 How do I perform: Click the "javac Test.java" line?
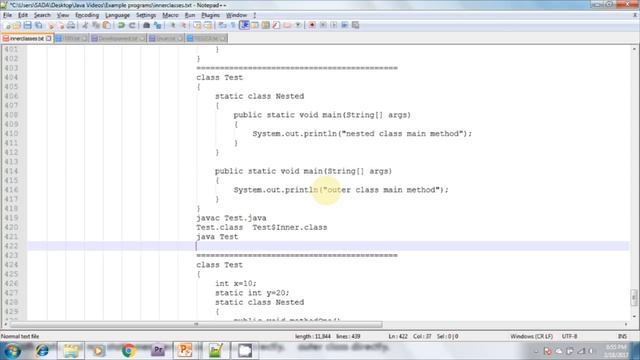point(231,218)
